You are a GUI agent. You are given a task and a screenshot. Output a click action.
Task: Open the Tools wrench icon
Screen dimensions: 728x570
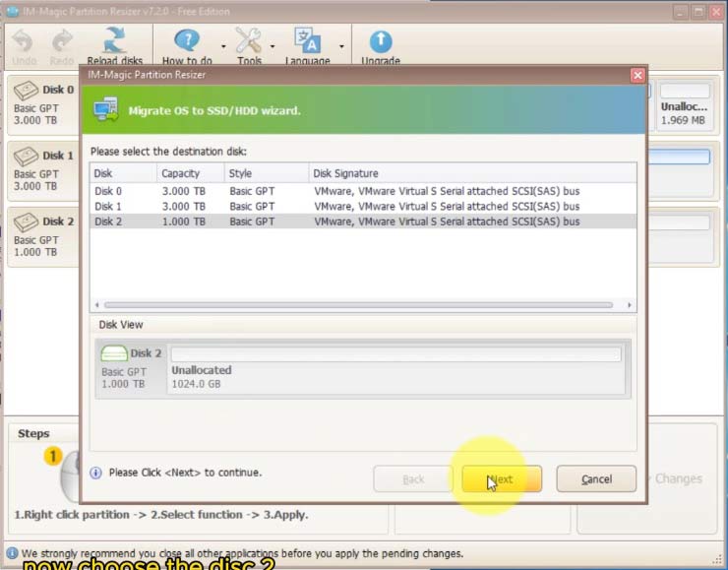249,41
